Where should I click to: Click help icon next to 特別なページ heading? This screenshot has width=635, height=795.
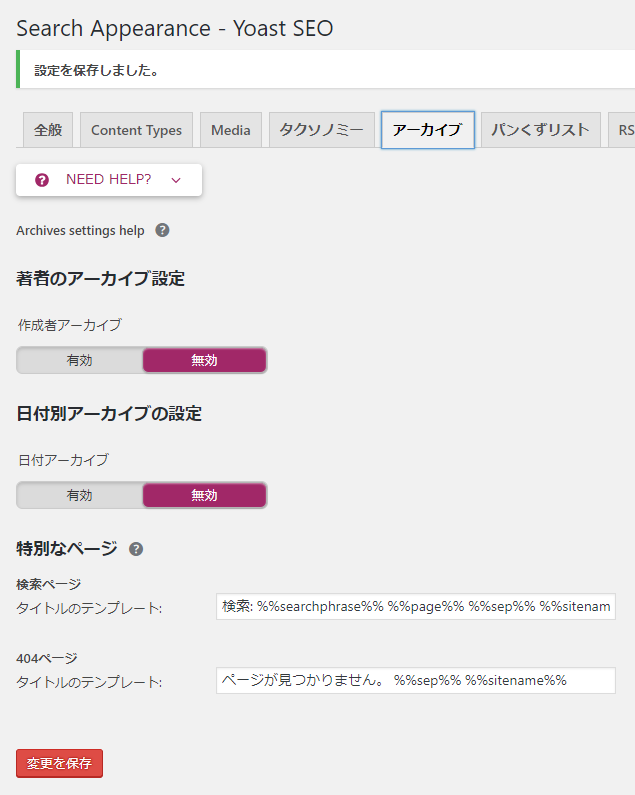coord(136,549)
